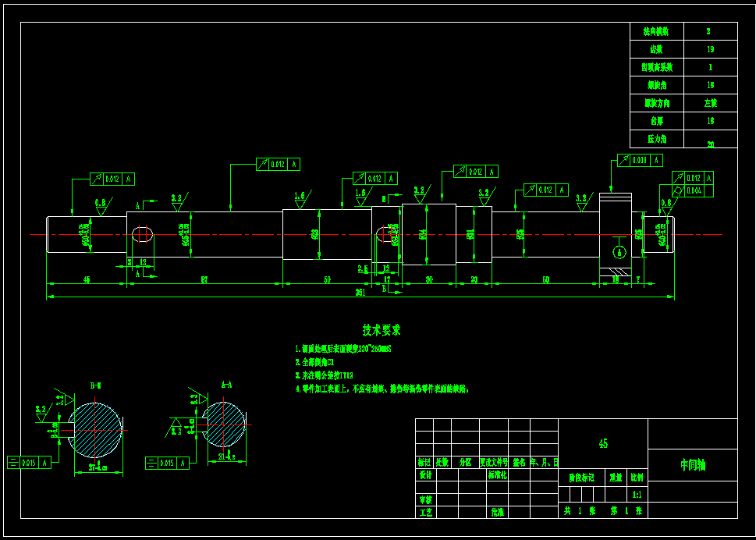Click the 0.004 cylindricity tolerance frame
This screenshot has width=756, height=540.
(x=693, y=190)
